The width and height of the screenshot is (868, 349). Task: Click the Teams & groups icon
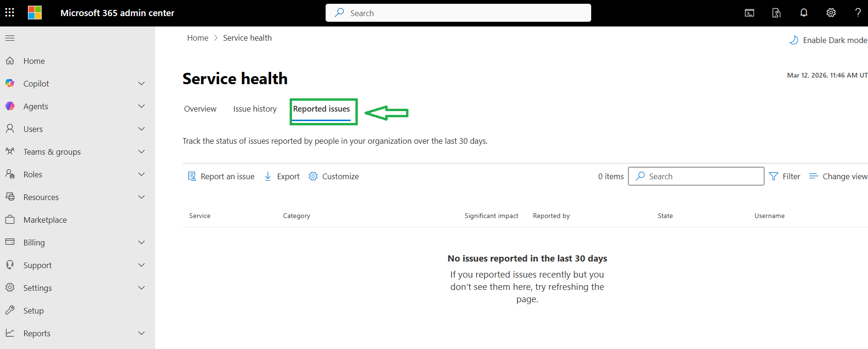point(10,151)
